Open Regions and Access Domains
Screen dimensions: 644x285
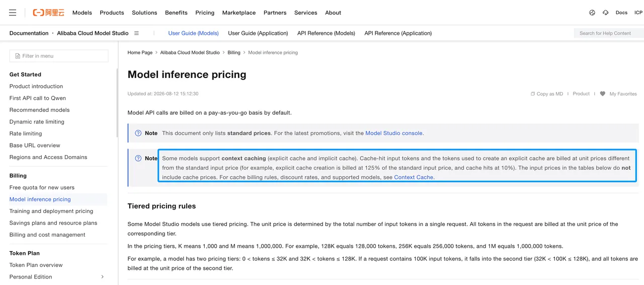(48, 157)
